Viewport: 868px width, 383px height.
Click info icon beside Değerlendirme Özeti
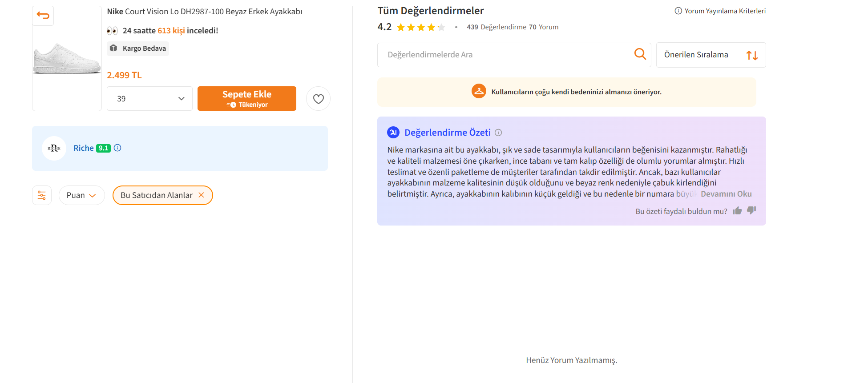(x=498, y=133)
